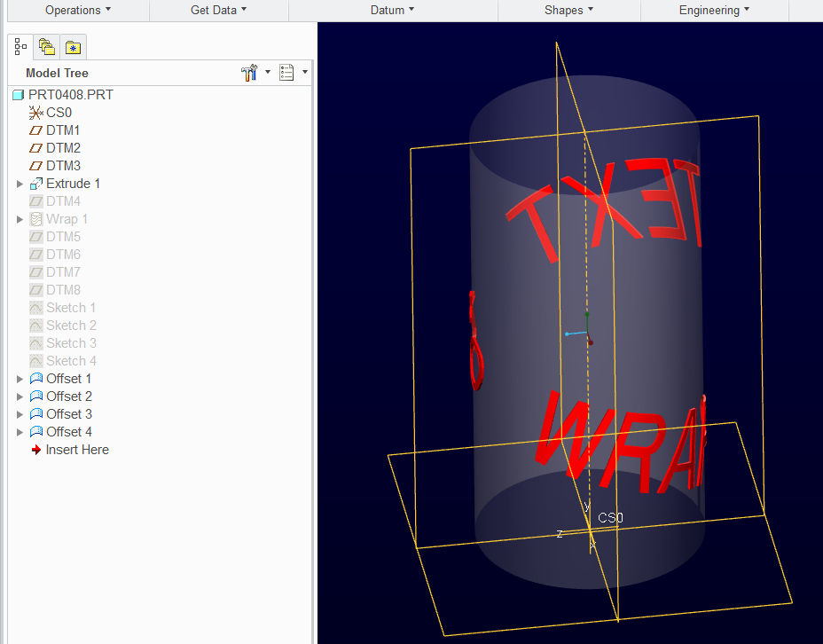Select the Offset 1 feature
Viewport: 823px width, 644px height.
pos(69,379)
